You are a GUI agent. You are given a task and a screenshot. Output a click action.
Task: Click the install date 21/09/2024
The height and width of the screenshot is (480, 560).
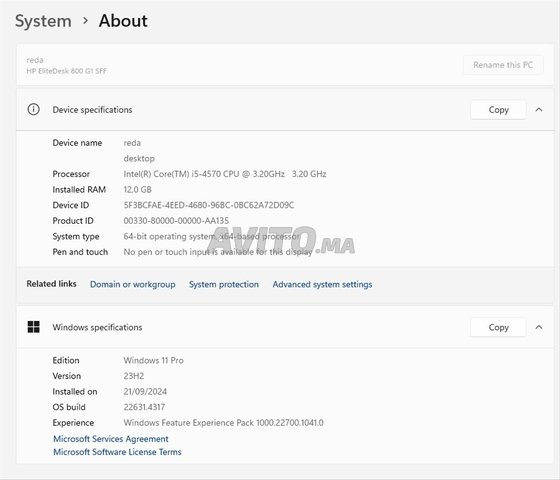tap(145, 391)
